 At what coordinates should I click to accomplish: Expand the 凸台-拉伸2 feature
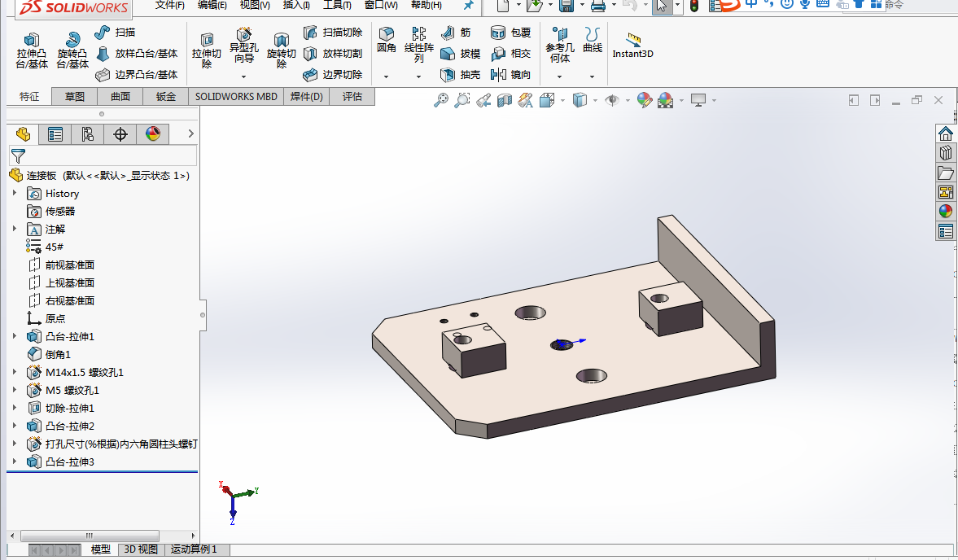tap(15, 426)
